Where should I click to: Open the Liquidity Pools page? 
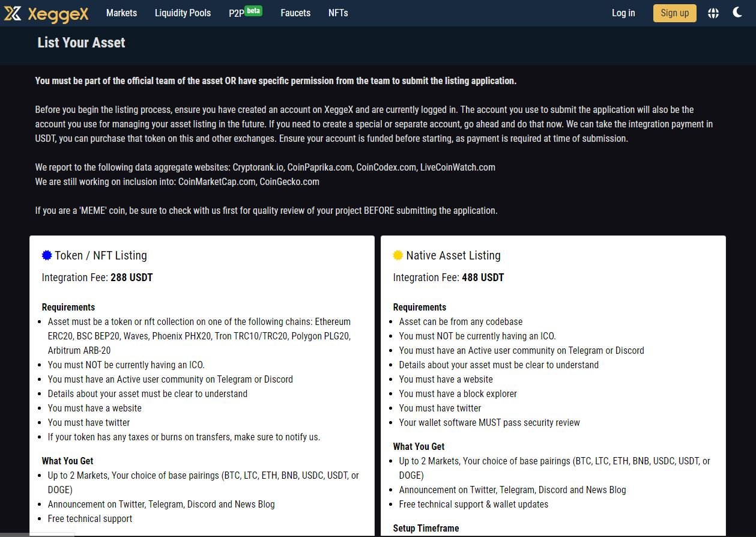tap(183, 13)
